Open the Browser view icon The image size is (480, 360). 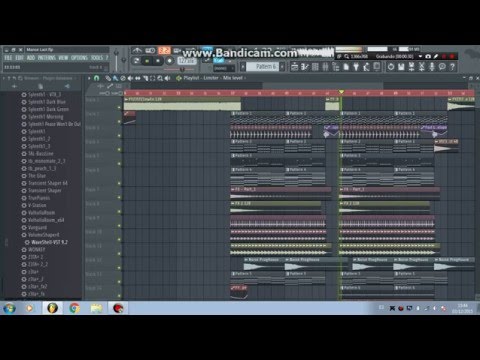pyautogui.click(x=336, y=67)
